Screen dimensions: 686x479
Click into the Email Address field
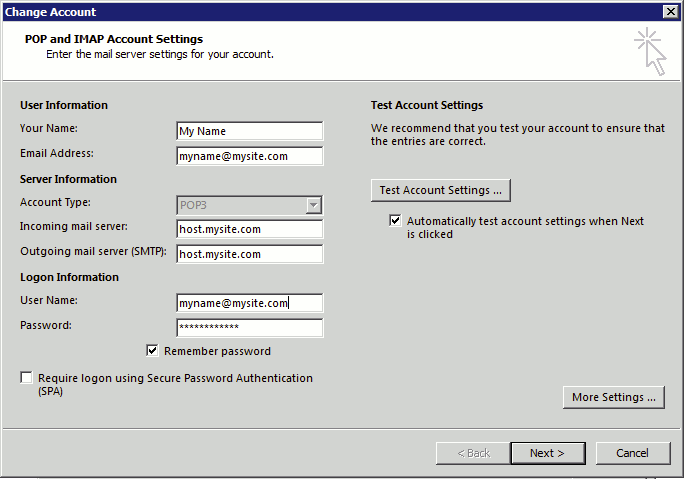click(x=249, y=156)
